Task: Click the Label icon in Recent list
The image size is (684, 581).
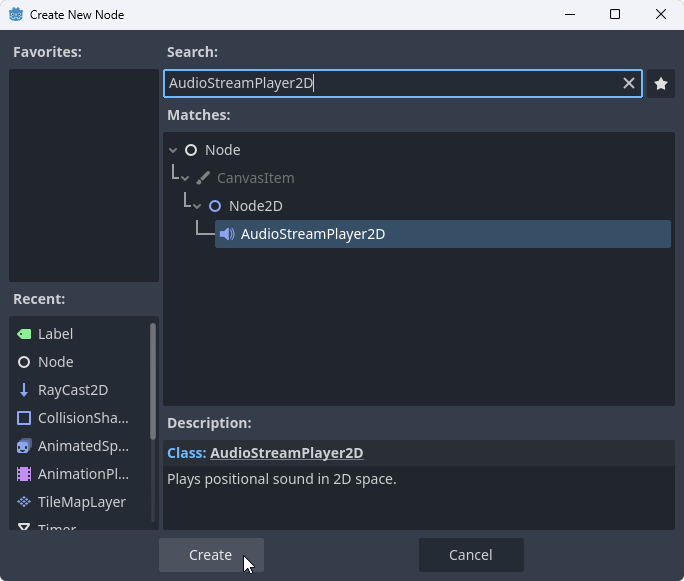Action: 24,334
